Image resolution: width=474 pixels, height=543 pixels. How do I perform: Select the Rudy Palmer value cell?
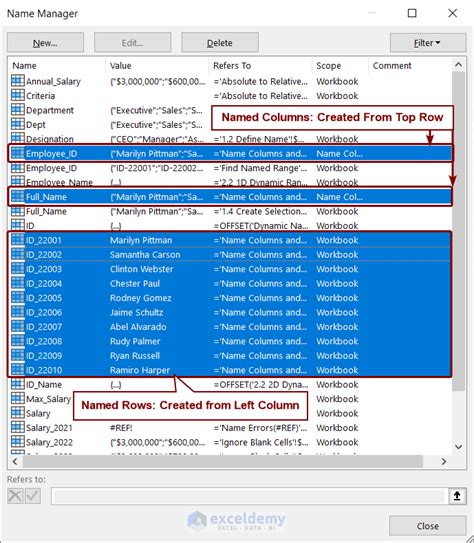click(135, 341)
